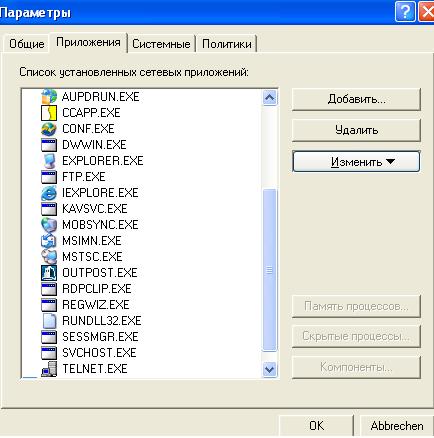Select CCAPP.EXE in the list
Screen dimensions: 434x438
tap(91, 113)
